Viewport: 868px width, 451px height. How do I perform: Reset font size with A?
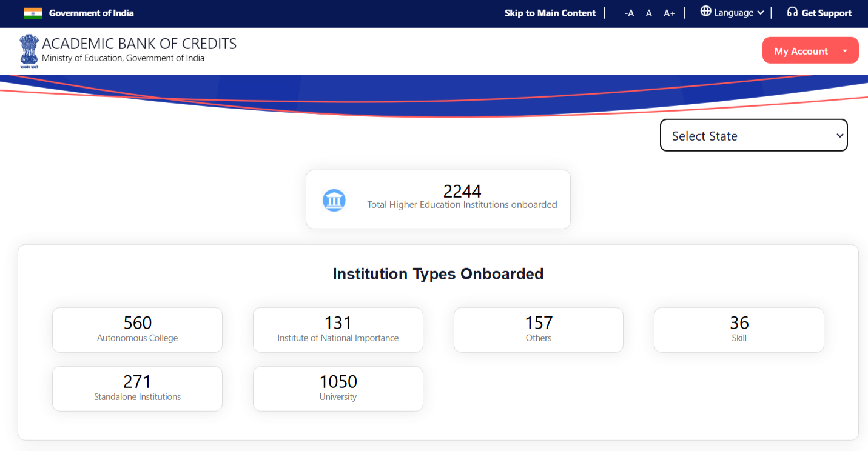[x=648, y=13]
